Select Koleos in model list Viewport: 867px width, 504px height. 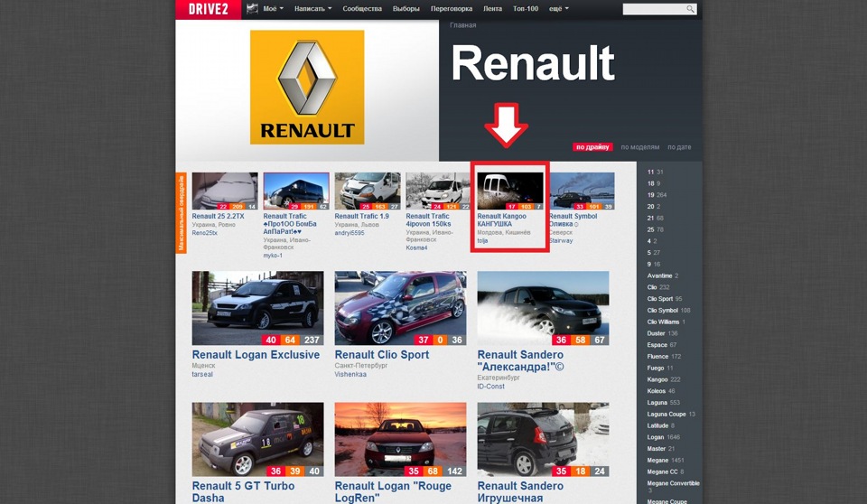657,391
